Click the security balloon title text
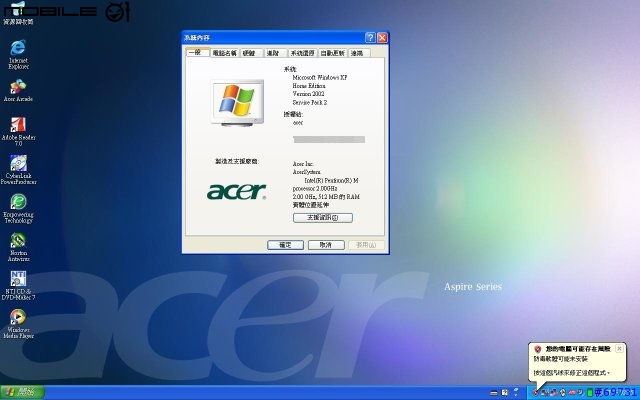The height and width of the screenshot is (400, 640). click(578, 349)
